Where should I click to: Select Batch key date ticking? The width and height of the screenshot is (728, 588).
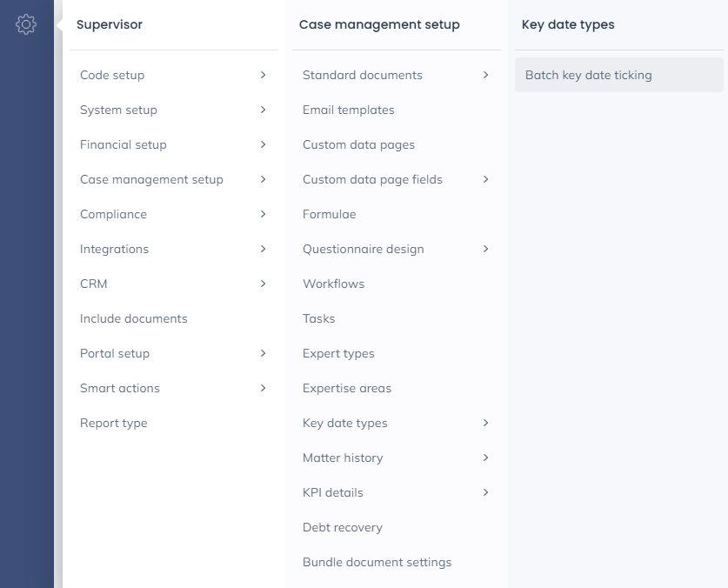[589, 75]
